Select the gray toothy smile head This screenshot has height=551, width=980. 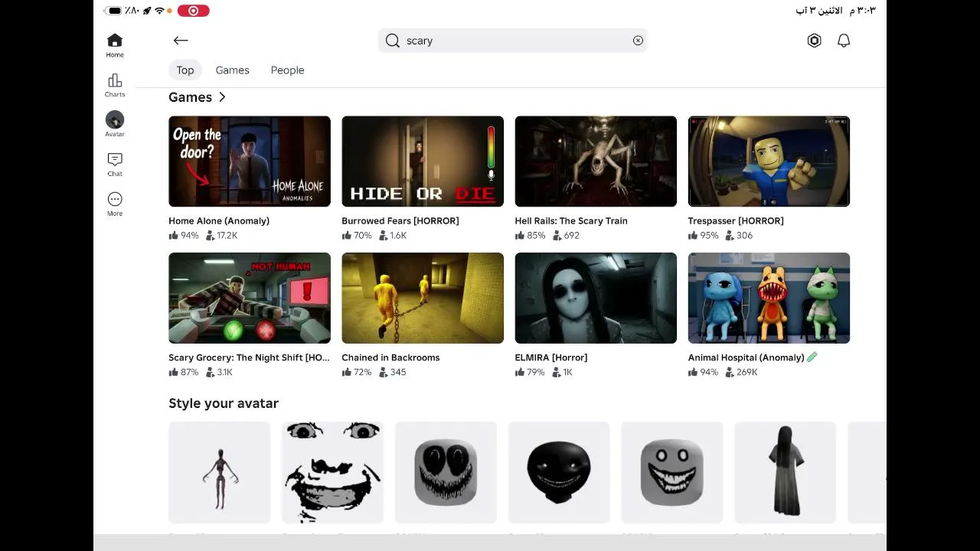tap(672, 472)
